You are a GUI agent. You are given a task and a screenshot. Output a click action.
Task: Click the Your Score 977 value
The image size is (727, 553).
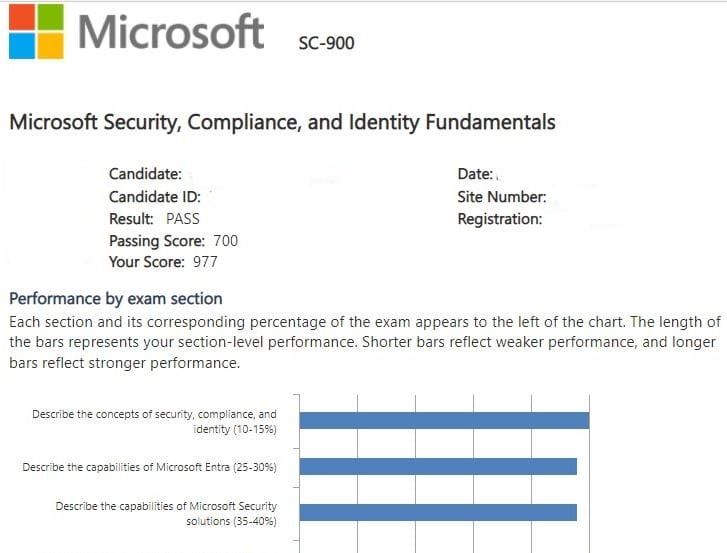205,262
